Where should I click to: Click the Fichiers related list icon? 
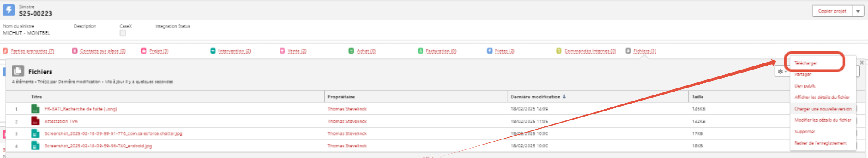click(x=628, y=51)
